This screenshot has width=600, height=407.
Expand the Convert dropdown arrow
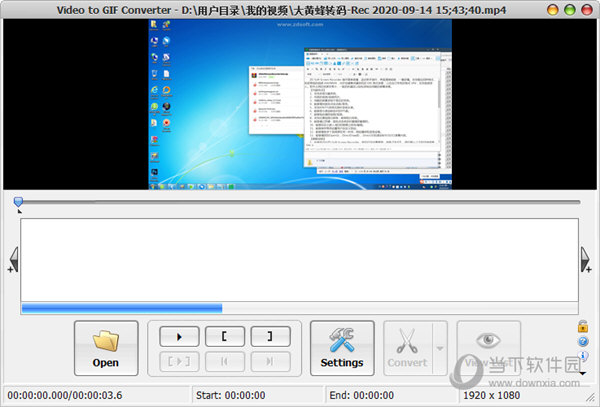coord(440,348)
